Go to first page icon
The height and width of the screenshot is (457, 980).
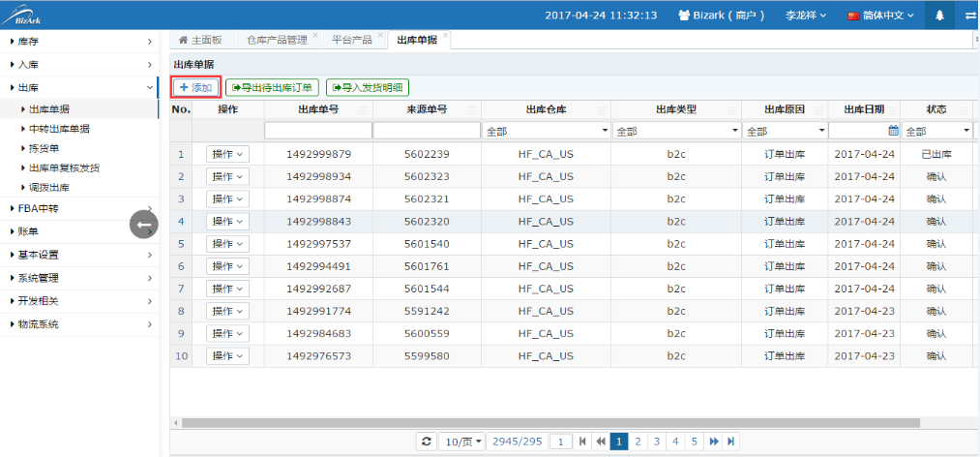pos(582,442)
